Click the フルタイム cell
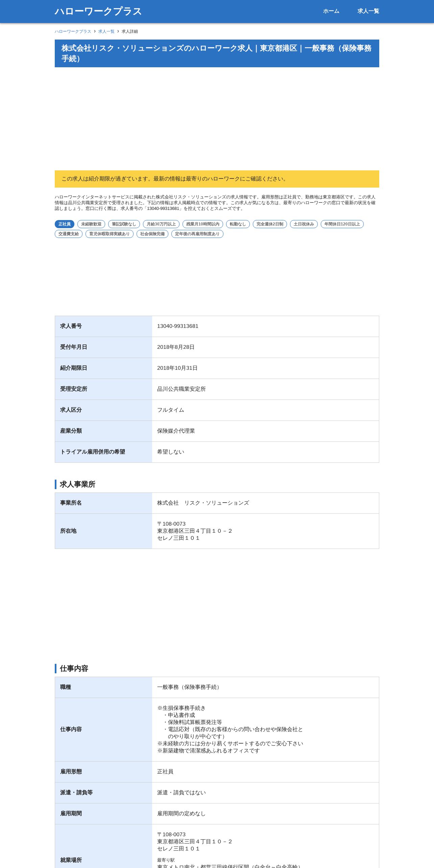 [x=265, y=410]
